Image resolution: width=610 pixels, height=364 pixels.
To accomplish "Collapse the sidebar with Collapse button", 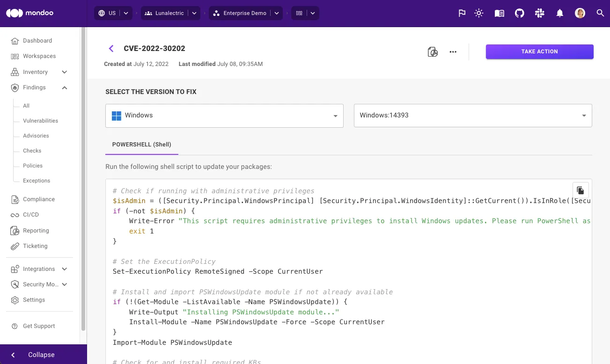I will [x=44, y=355].
